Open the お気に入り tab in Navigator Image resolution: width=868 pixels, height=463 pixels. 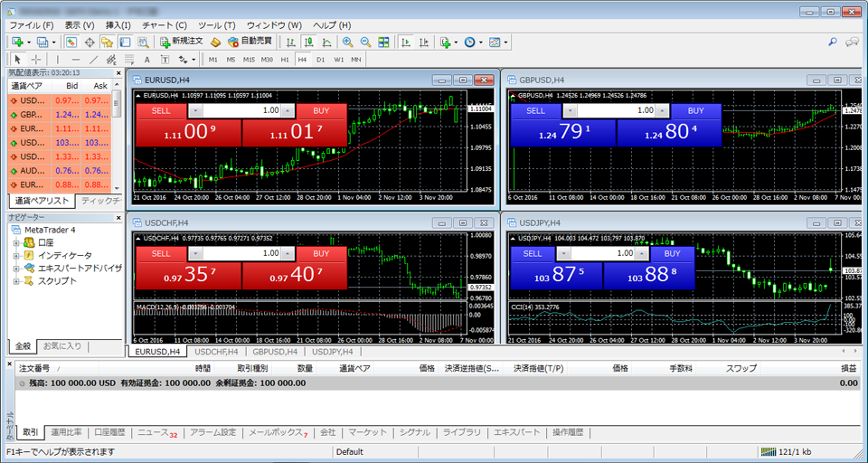pos(62,346)
